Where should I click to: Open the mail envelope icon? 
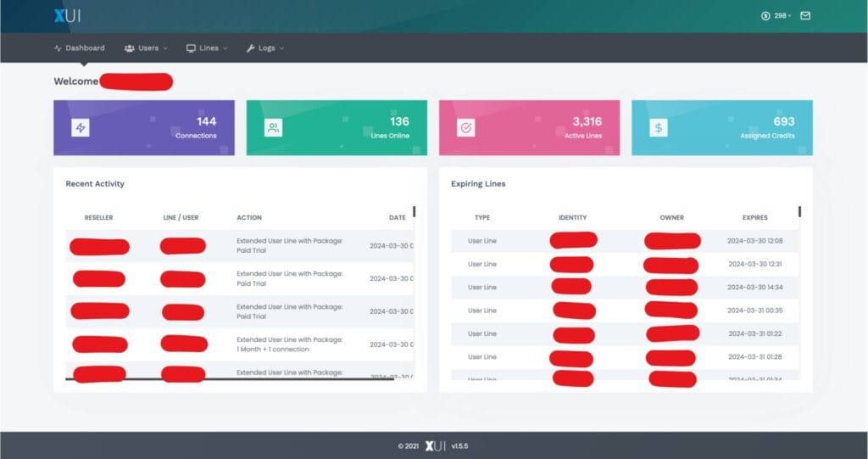[x=805, y=15]
